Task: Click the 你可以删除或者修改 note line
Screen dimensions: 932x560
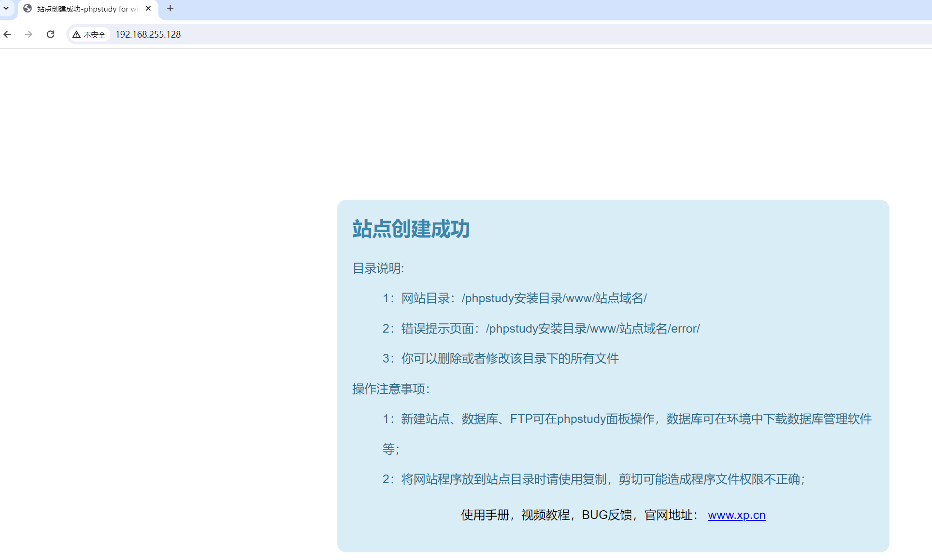Action: click(x=501, y=359)
